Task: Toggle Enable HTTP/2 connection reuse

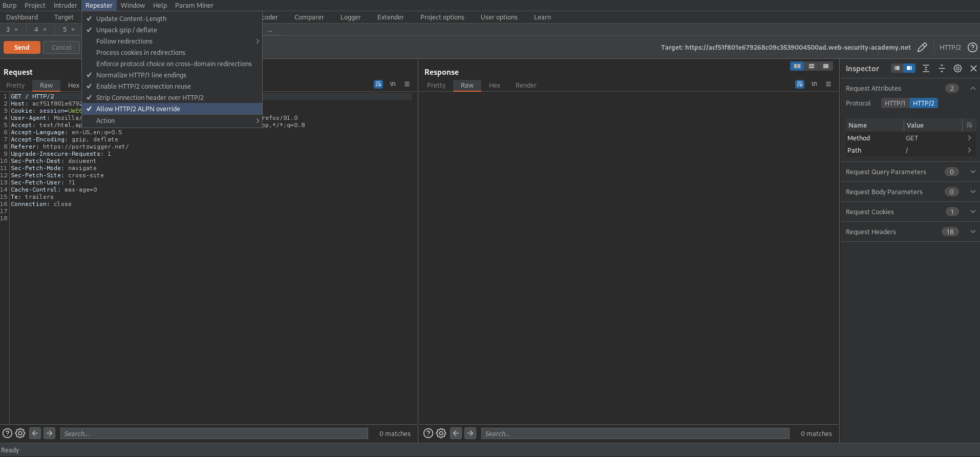Action: [x=172, y=86]
